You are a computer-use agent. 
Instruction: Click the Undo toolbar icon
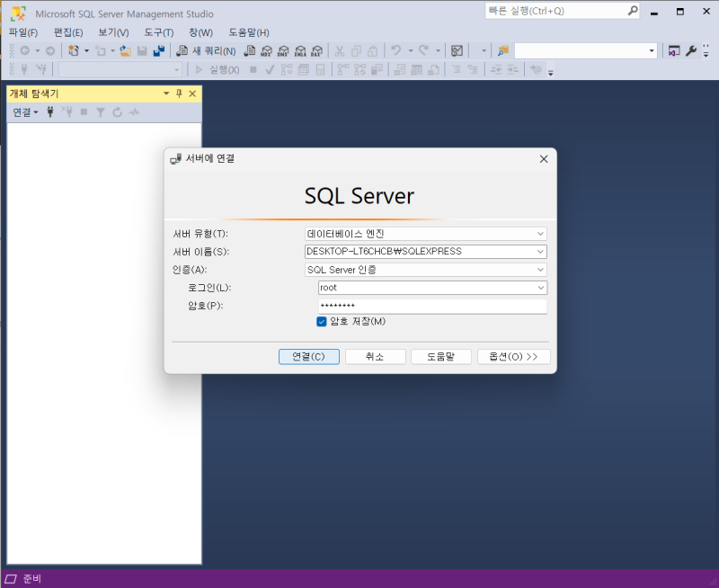click(394, 51)
